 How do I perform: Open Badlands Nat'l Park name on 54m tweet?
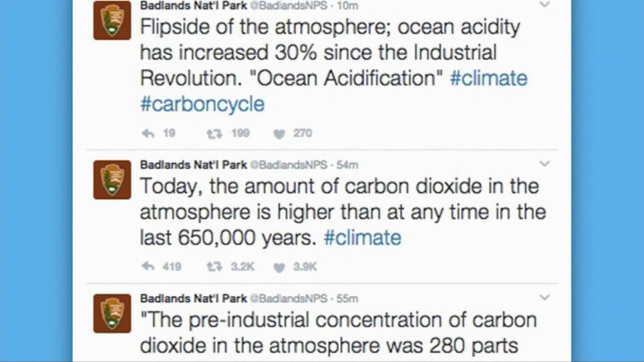[x=193, y=165]
